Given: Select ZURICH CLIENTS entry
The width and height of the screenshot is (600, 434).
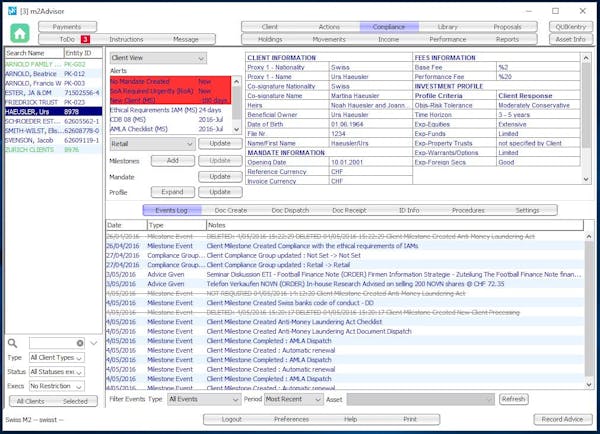Looking at the screenshot, I should [54, 150].
